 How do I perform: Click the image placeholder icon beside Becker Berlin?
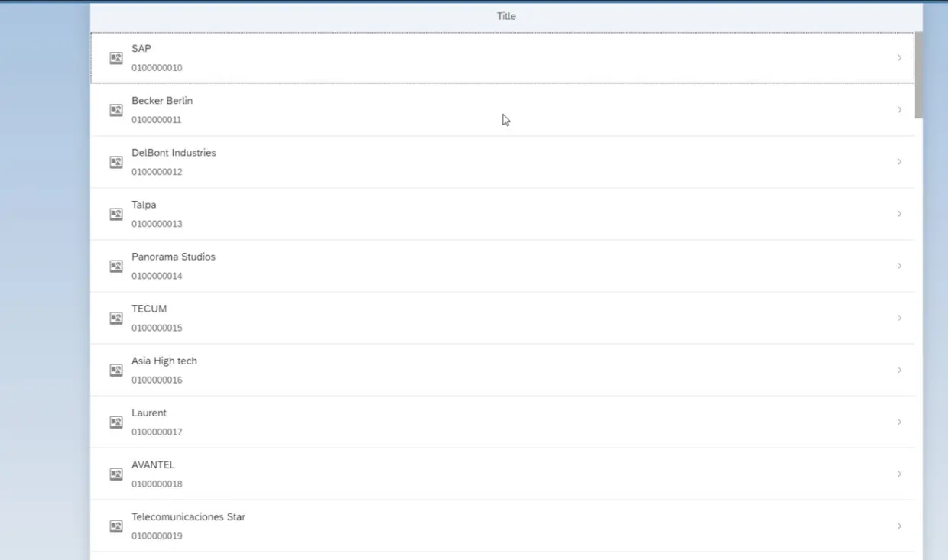(116, 110)
